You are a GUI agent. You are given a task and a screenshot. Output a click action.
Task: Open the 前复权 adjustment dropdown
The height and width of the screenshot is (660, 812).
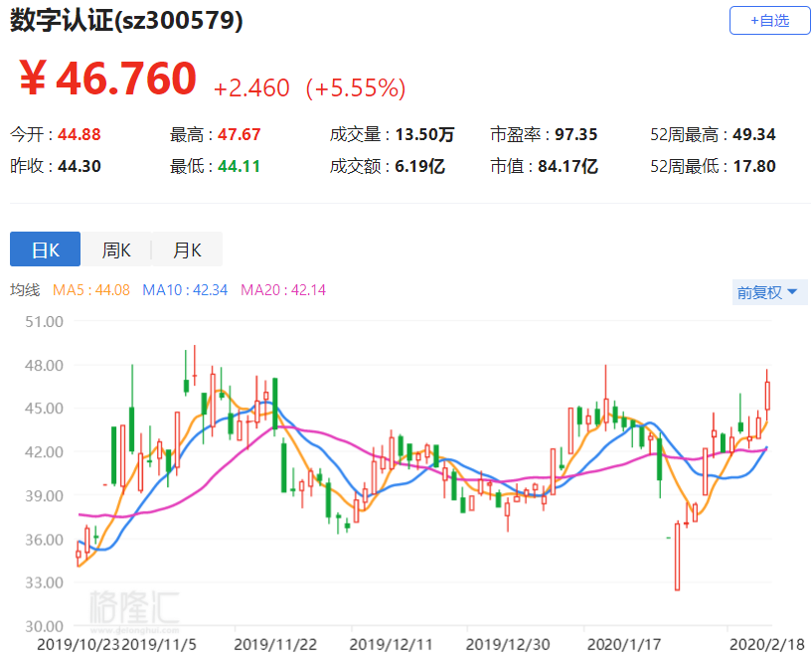tap(769, 292)
